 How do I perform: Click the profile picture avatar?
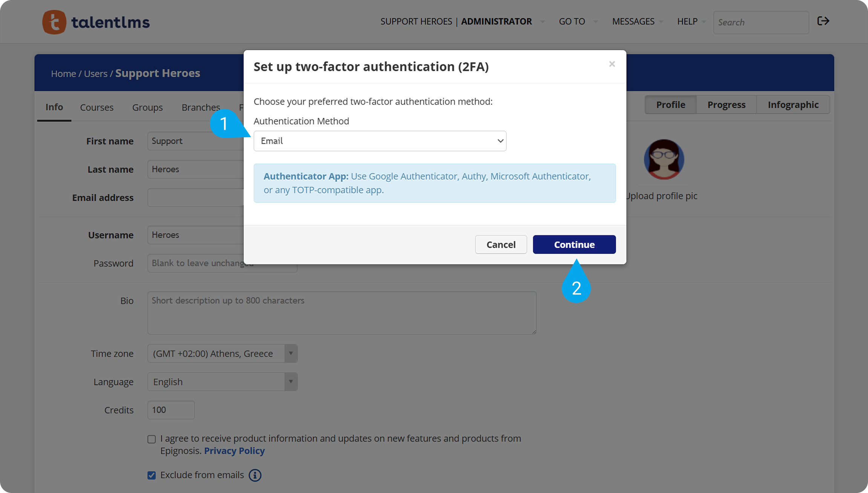(664, 159)
